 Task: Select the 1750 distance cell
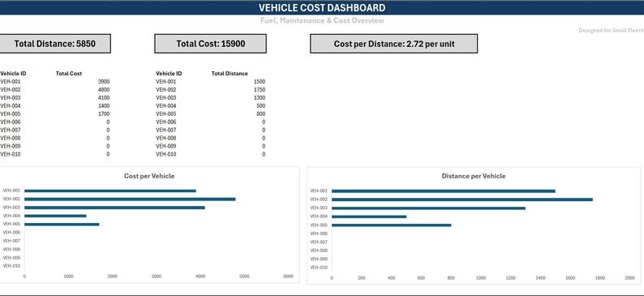(260, 89)
